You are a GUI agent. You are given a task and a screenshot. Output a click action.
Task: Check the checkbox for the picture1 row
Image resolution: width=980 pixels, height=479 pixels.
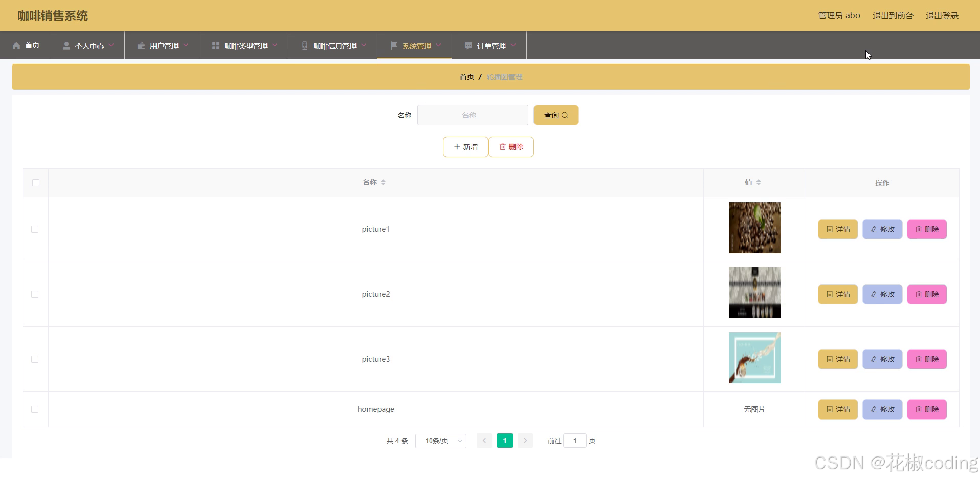coord(35,229)
